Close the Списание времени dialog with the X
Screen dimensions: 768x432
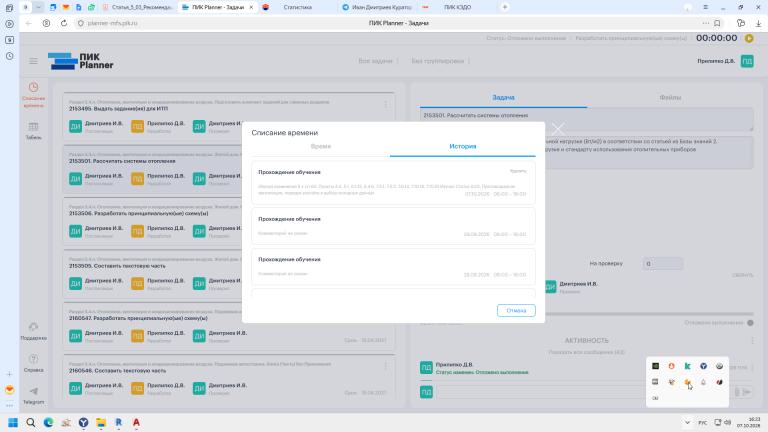557,129
